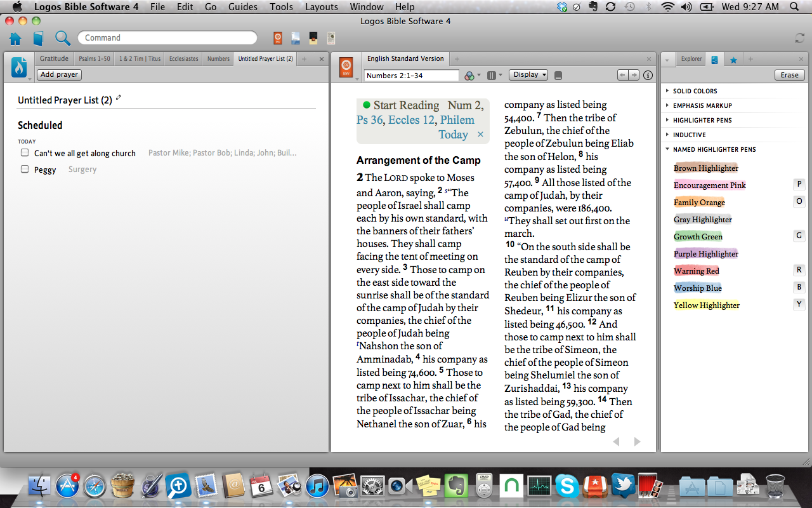Click the Numbers 2:1-34 reference field
This screenshot has height=508, width=812.
(412, 76)
